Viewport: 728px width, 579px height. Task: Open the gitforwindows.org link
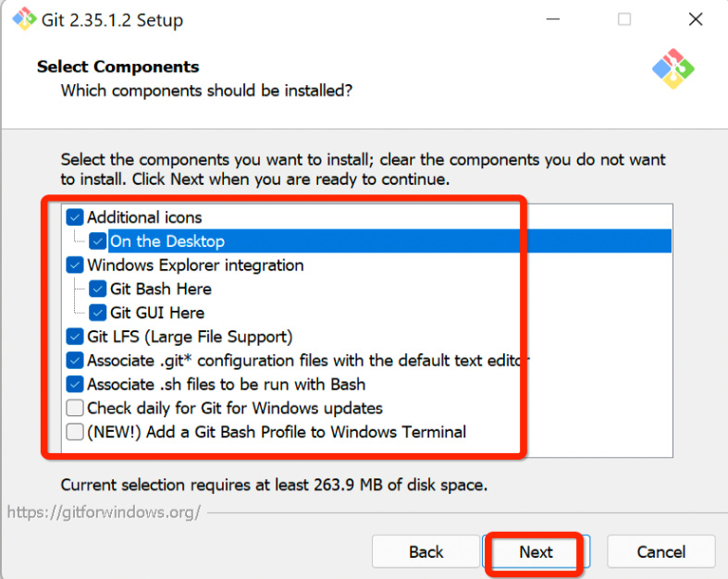point(104,512)
